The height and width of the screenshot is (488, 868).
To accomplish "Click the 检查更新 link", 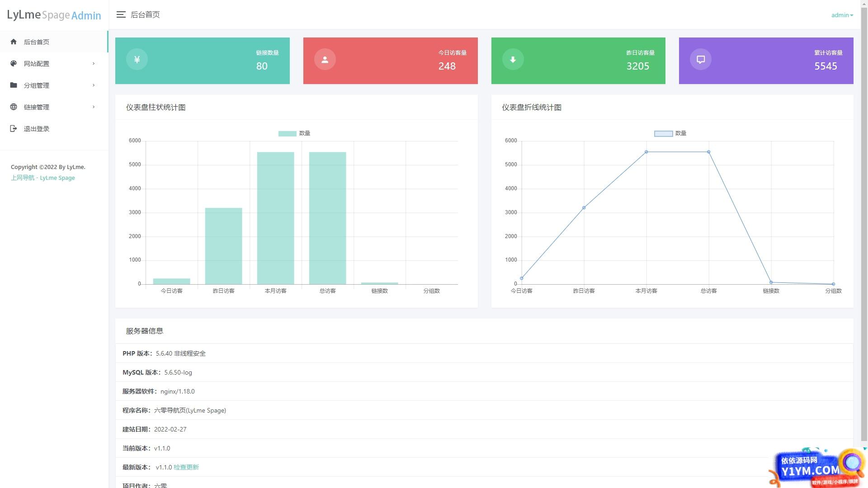I will (186, 467).
